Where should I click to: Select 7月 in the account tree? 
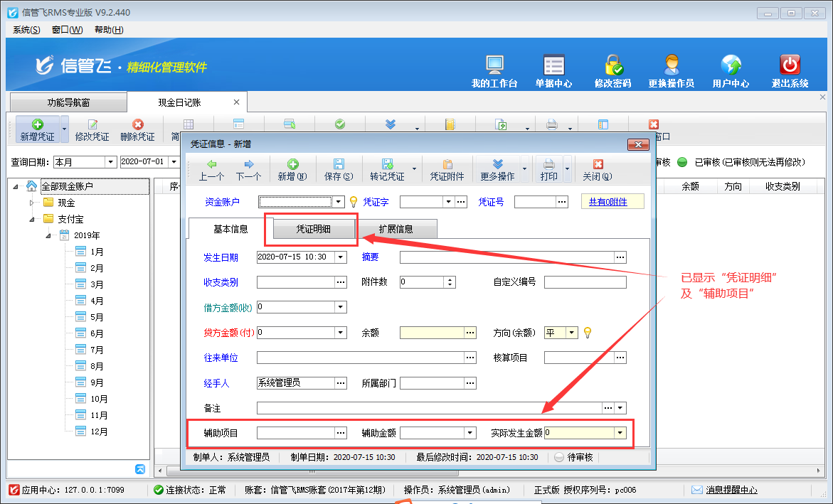click(x=97, y=350)
